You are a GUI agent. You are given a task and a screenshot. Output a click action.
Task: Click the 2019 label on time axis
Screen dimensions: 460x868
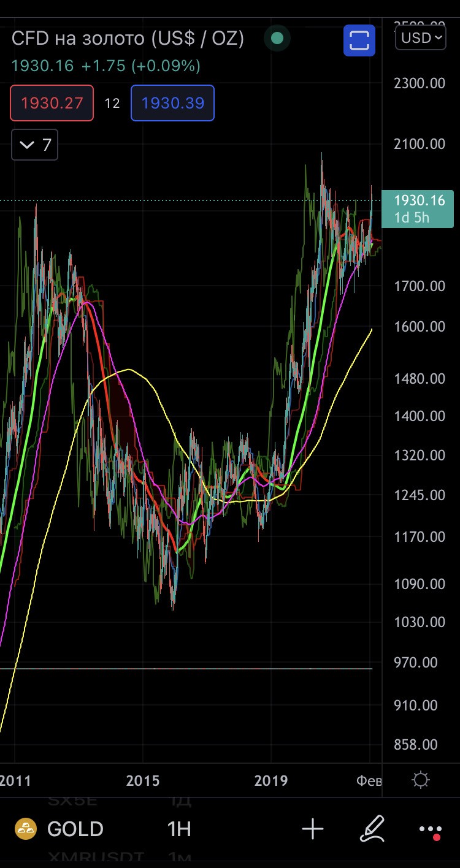271,780
